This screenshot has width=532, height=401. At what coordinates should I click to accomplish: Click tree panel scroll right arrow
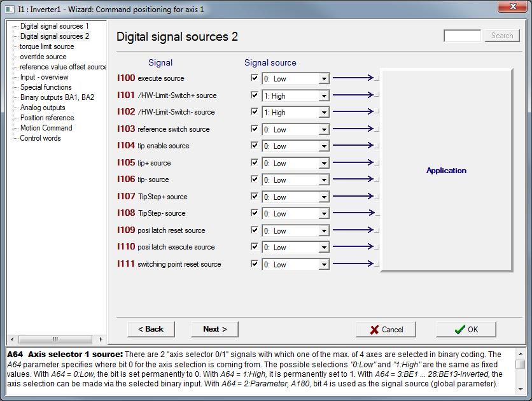tap(101, 339)
